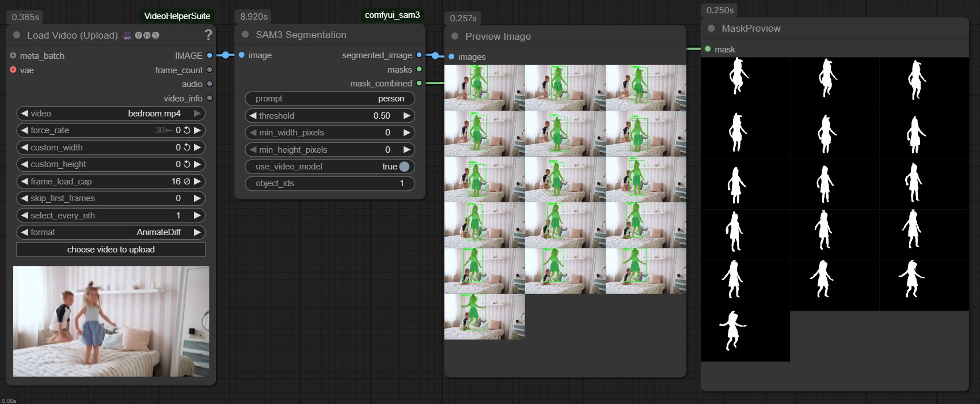The width and height of the screenshot is (980, 404).
Task: Click the bedroom video preview thumbnail
Action: click(111, 322)
